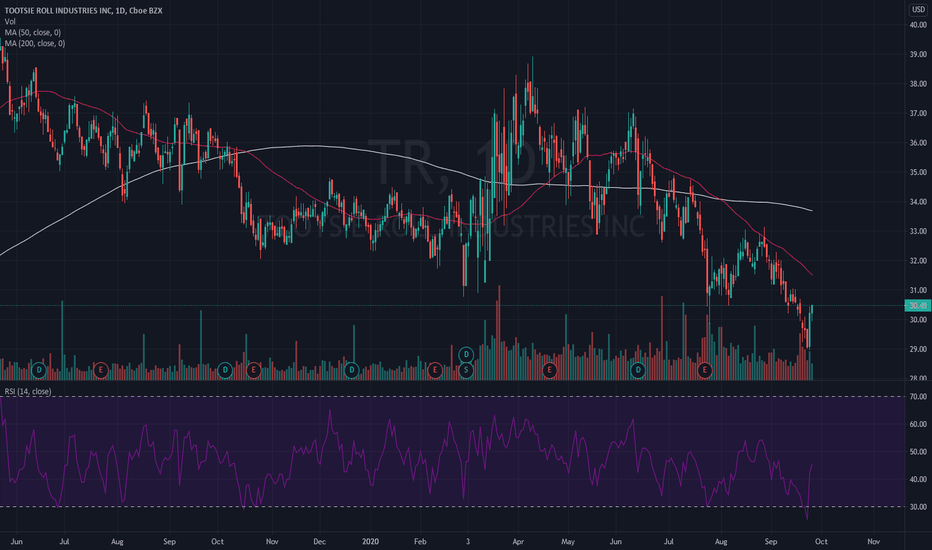Click the 36.00 price axis label
Image resolution: width=932 pixels, height=550 pixels.
(918, 143)
